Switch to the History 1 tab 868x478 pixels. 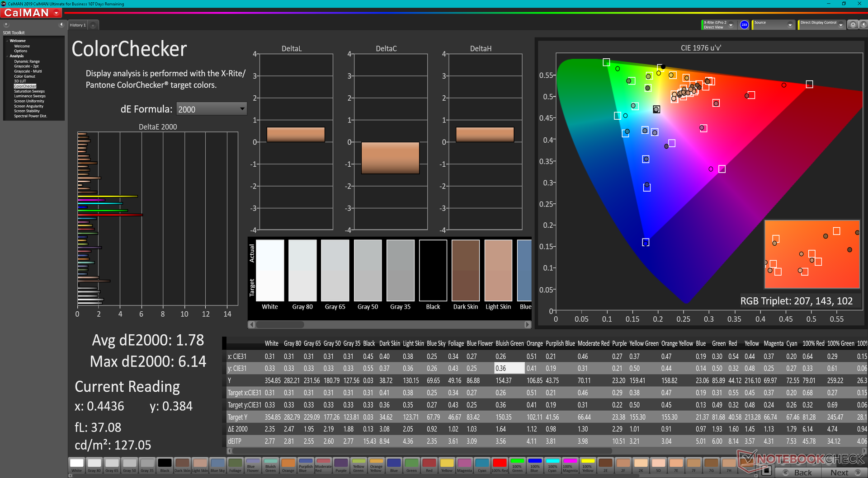coord(78,25)
